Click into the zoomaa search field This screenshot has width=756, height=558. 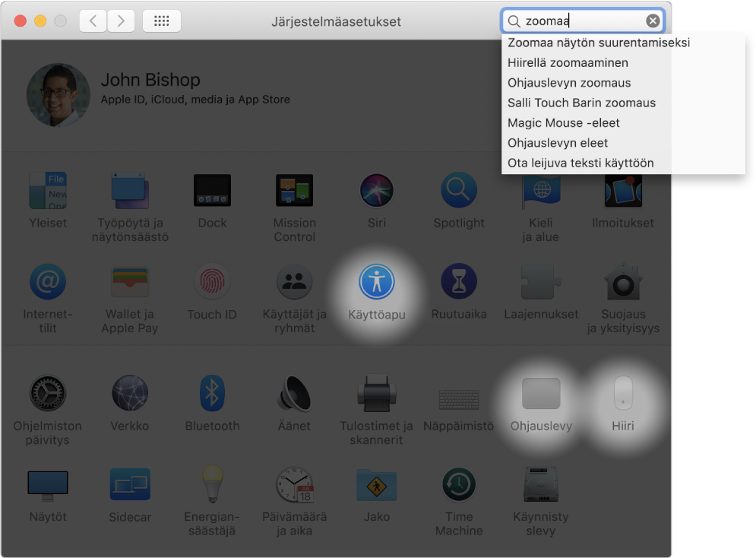[583, 21]
